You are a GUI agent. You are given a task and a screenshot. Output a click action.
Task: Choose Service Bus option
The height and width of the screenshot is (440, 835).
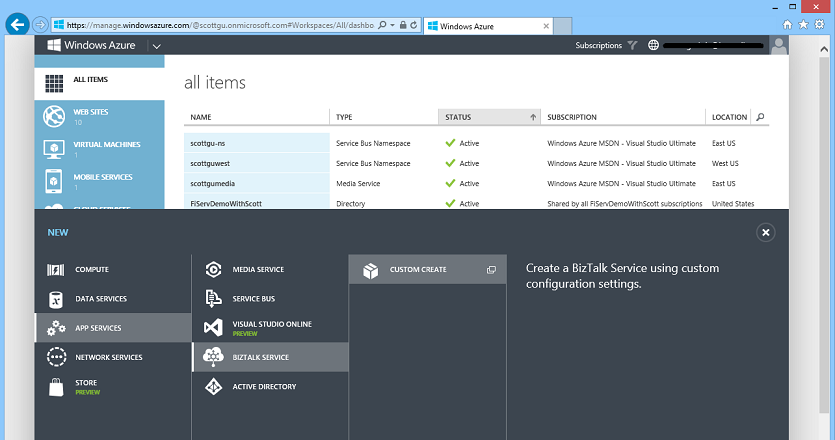270,299
